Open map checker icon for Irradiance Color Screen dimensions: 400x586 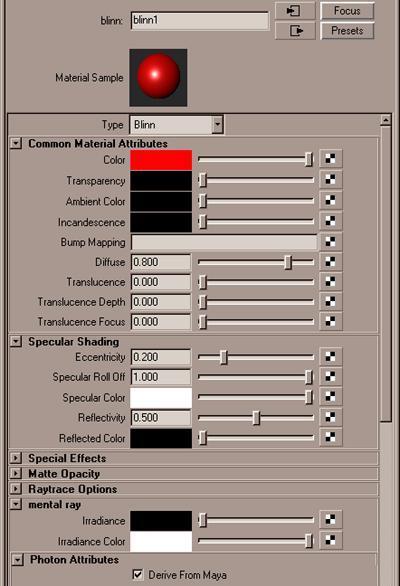point(330,540)
